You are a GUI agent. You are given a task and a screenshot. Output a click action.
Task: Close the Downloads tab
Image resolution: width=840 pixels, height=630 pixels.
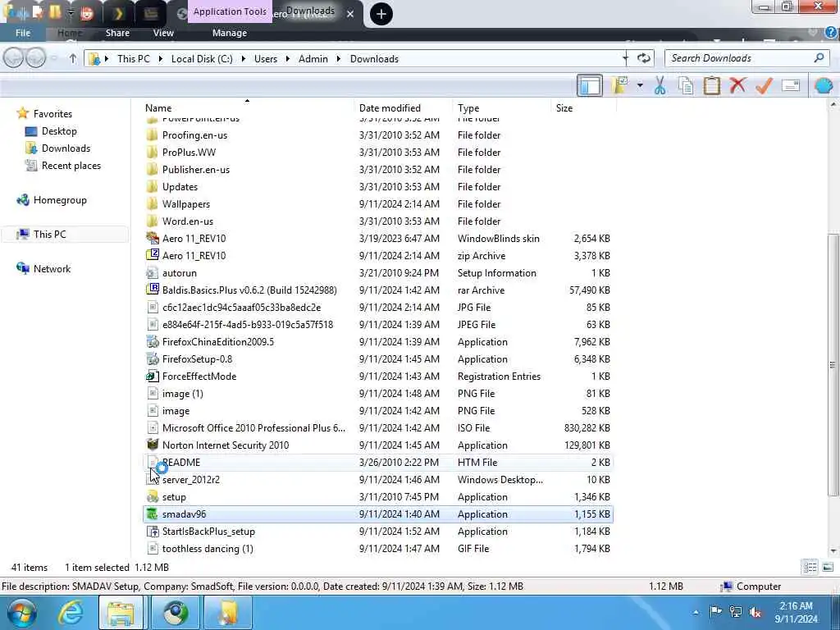pyautogui.click(x=349, y=14)
